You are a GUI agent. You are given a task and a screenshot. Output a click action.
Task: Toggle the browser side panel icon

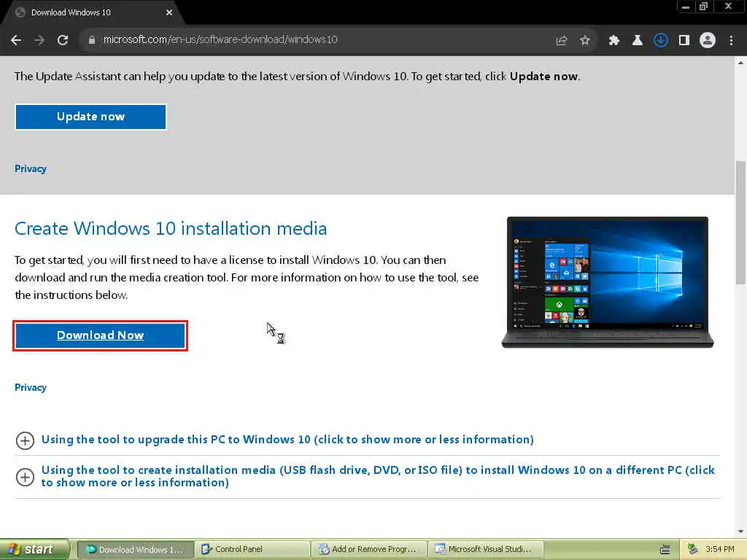tap(684, 41)
